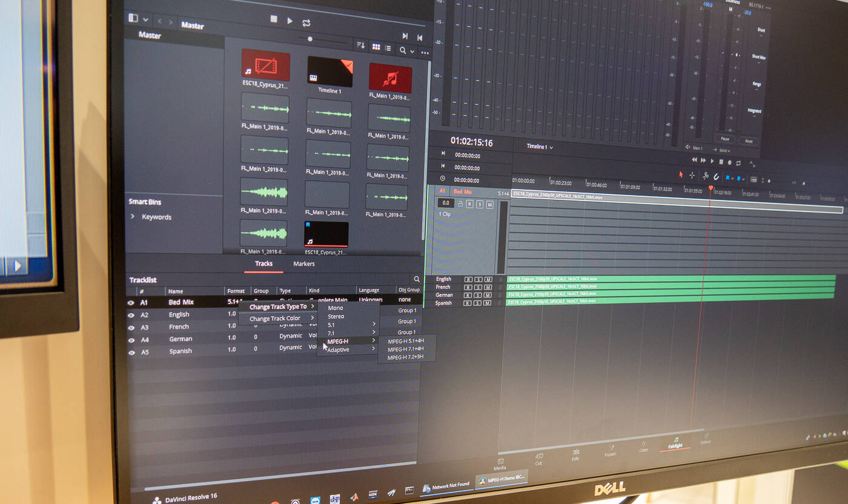Screen dimensions: 848x504
Task: Open the media pool search
Action: pos(403,50)
